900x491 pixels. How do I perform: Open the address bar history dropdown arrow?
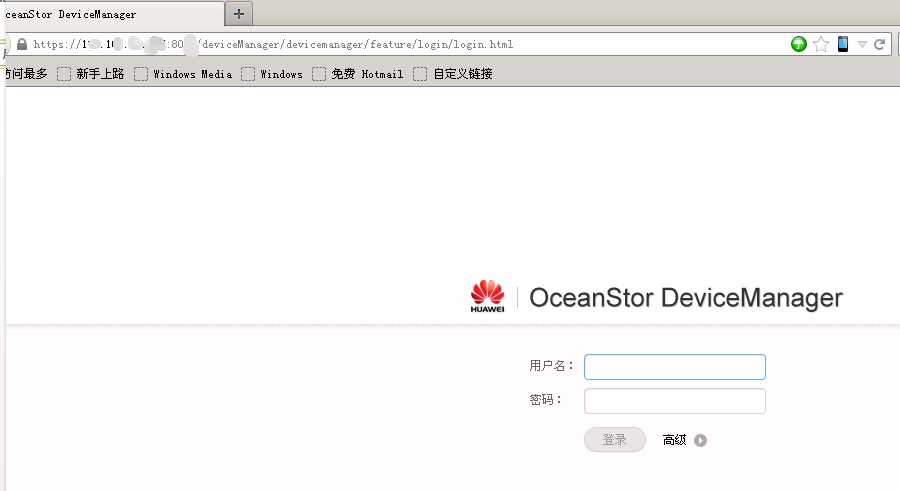862,44
